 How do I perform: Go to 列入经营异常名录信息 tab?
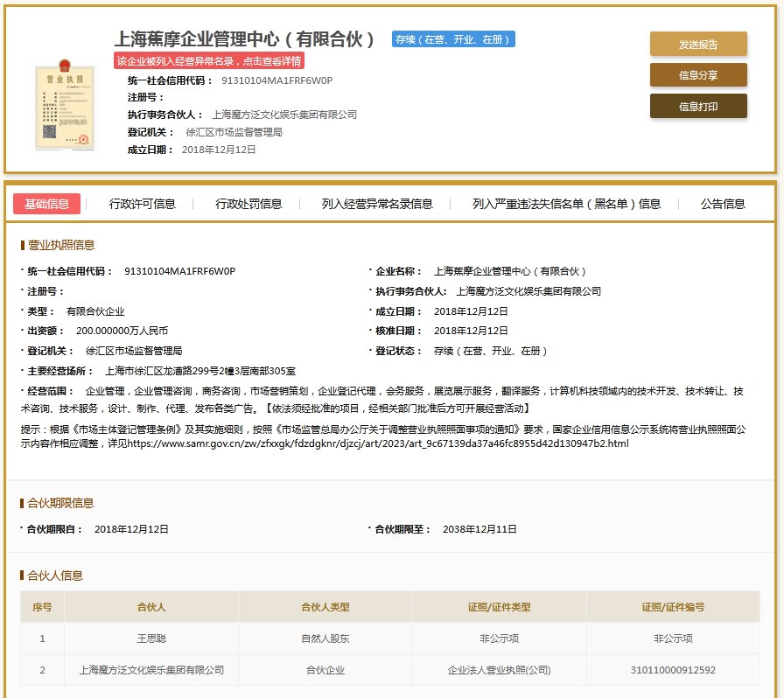377,204
